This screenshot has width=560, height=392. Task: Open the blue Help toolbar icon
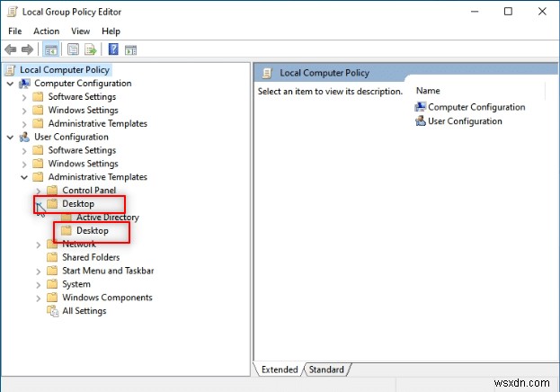113,49
